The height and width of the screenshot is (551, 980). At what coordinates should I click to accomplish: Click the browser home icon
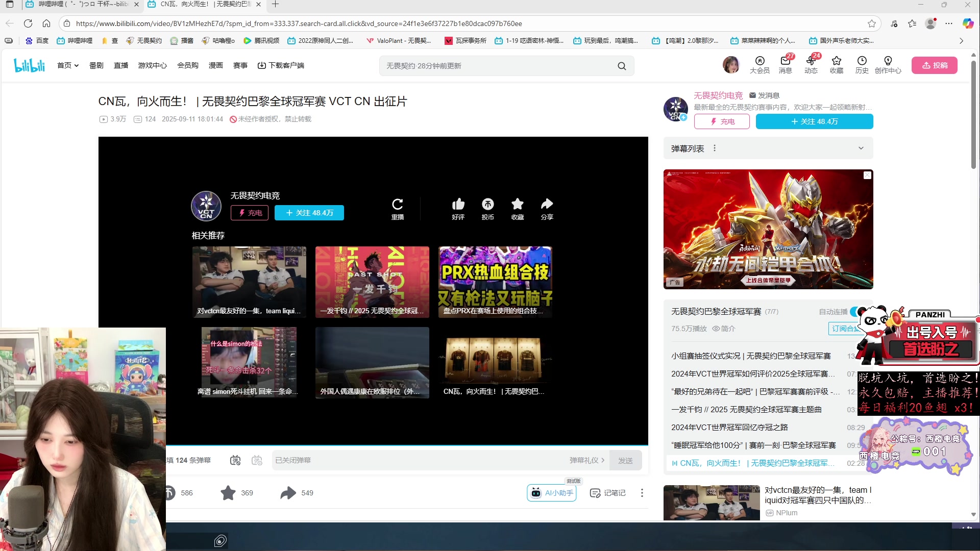tap(46, 23)
